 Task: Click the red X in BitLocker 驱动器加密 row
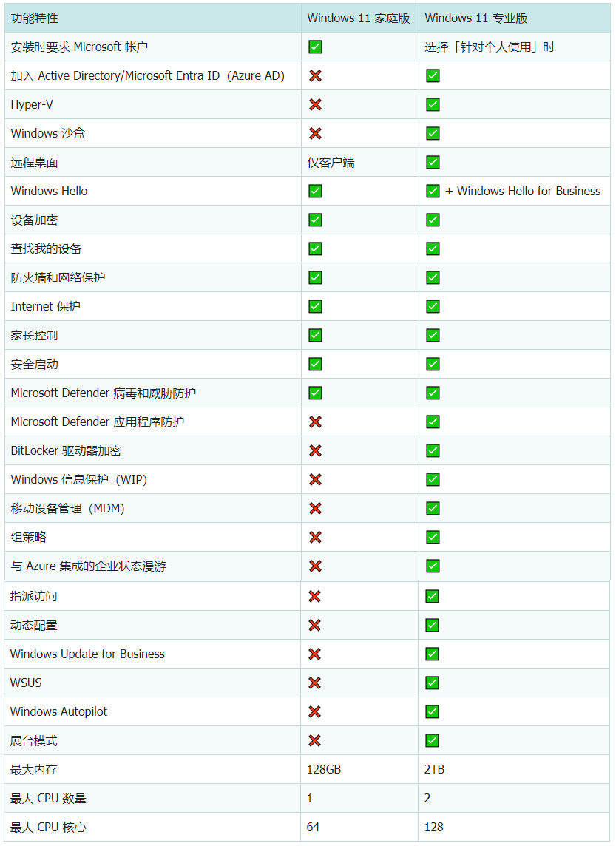(316, 450)
